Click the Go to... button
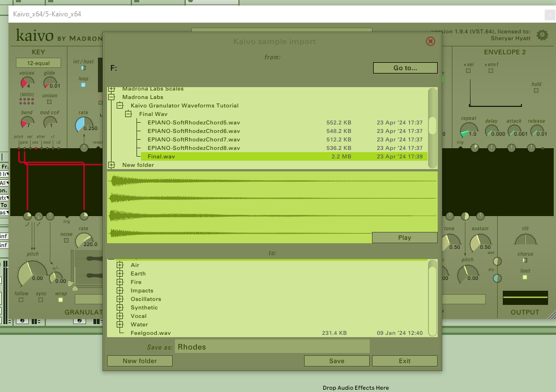Image resolution: width=556 pixels, height=392 pixels. coord(405,68)
